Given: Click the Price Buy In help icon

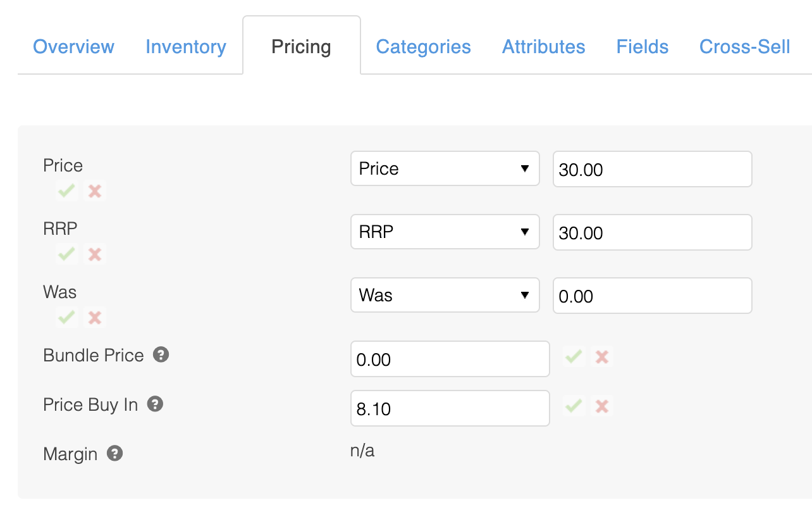Looking at the screenshot, I should [155, 404].
